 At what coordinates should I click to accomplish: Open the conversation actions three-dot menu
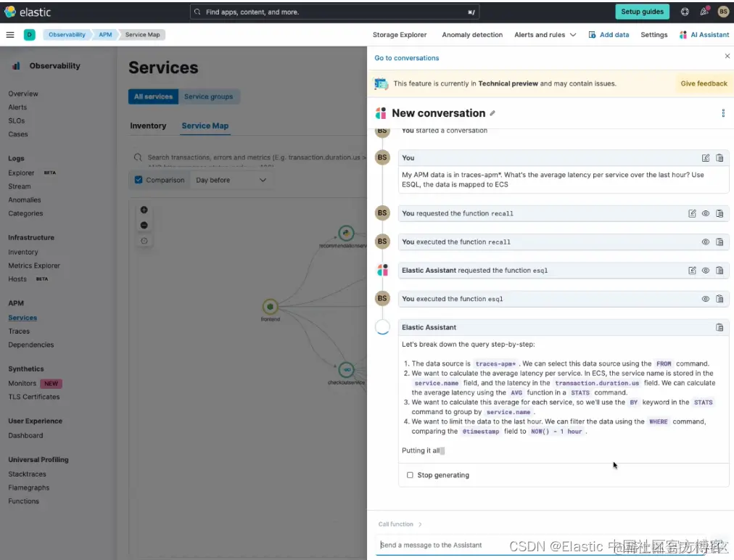[723, 113]
